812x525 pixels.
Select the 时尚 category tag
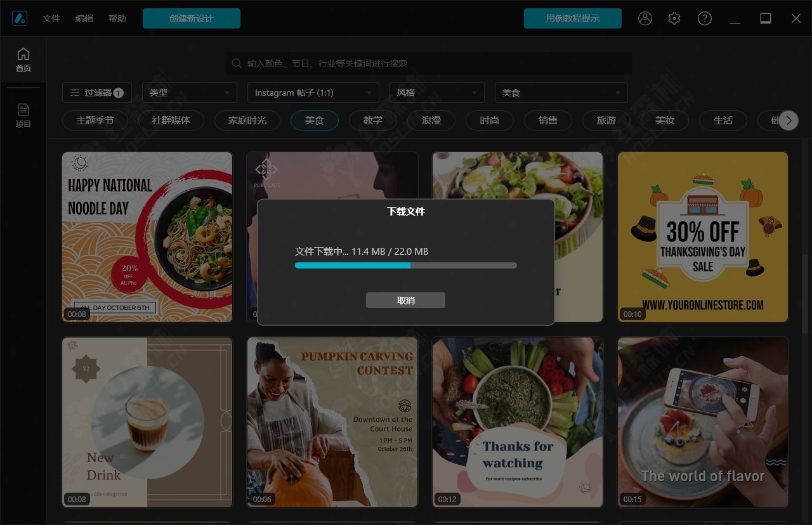pos(490,120)
